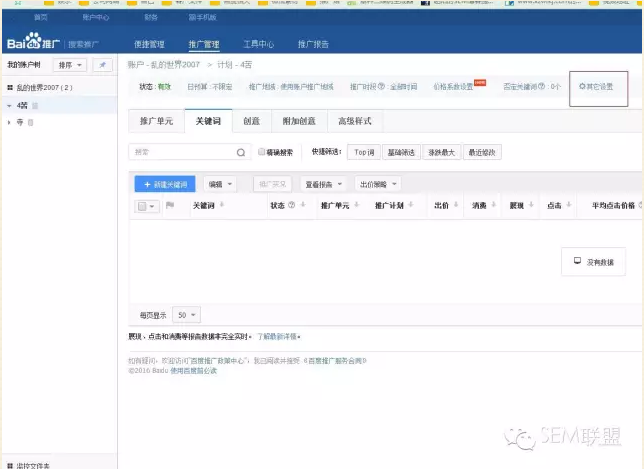This screenshot has height=469, width=644.
Task: Click the help icon next to 推广时段
Action: (x=381, y=86)
